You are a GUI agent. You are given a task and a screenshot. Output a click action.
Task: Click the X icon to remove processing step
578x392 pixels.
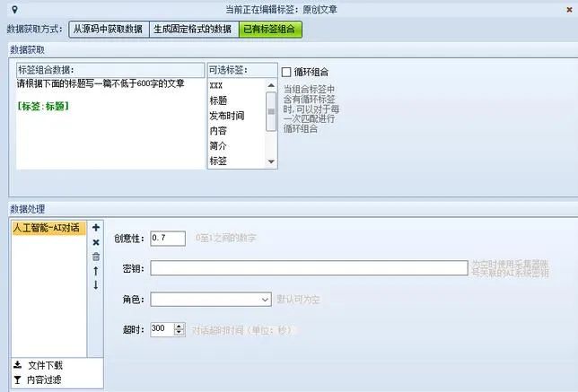[x=96, y=242]
